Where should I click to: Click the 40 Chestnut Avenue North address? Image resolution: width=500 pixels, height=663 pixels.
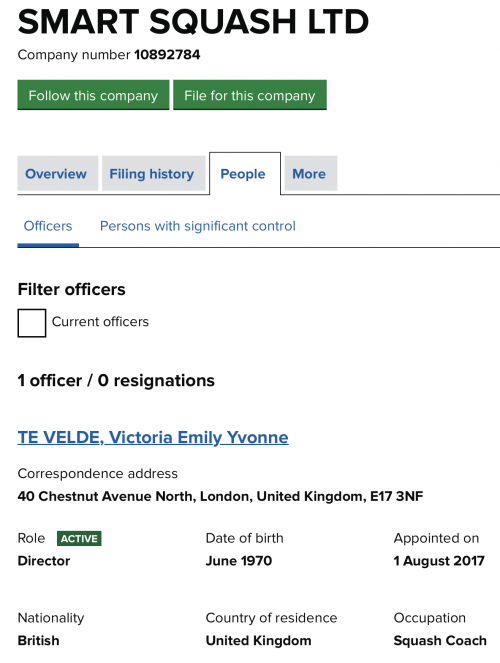[220, 496]
